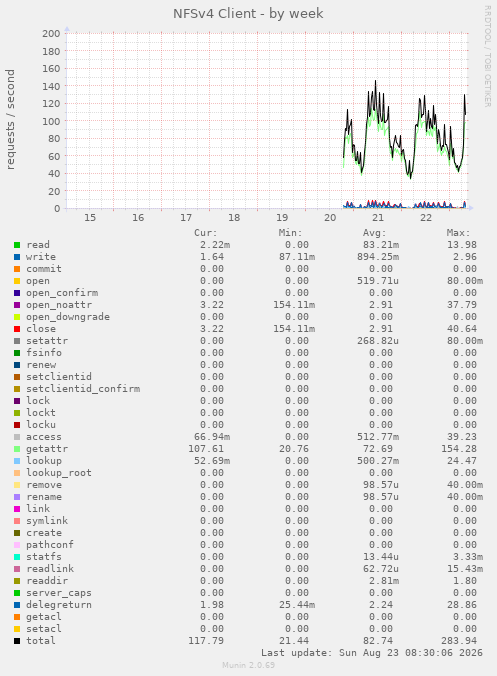Click the 100 y-axis tick label
The width and height of the screenshot is (497, 676).
click(51, 121)
